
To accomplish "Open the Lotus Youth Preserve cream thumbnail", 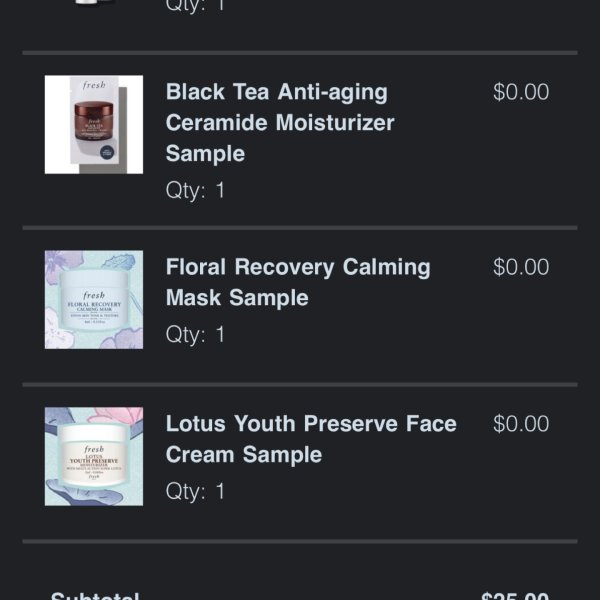I will click(x=94, y=457).
